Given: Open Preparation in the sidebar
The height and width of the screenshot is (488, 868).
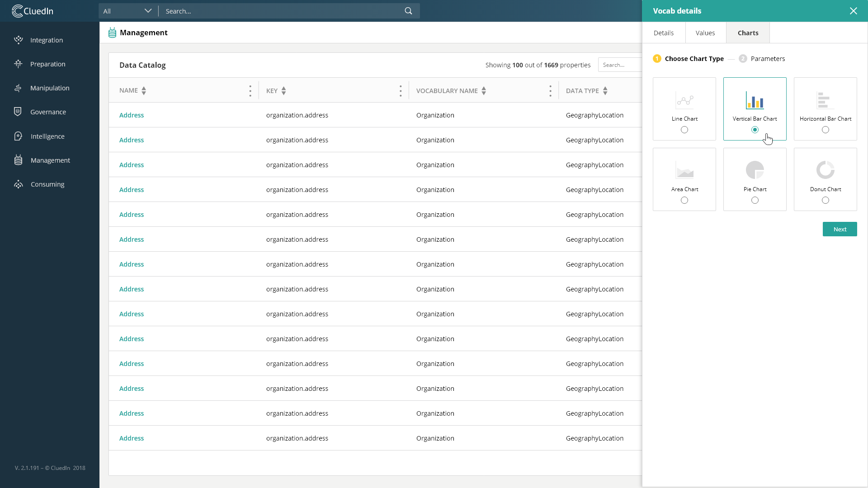Looking at the screenshot, I should click(48, 64).
